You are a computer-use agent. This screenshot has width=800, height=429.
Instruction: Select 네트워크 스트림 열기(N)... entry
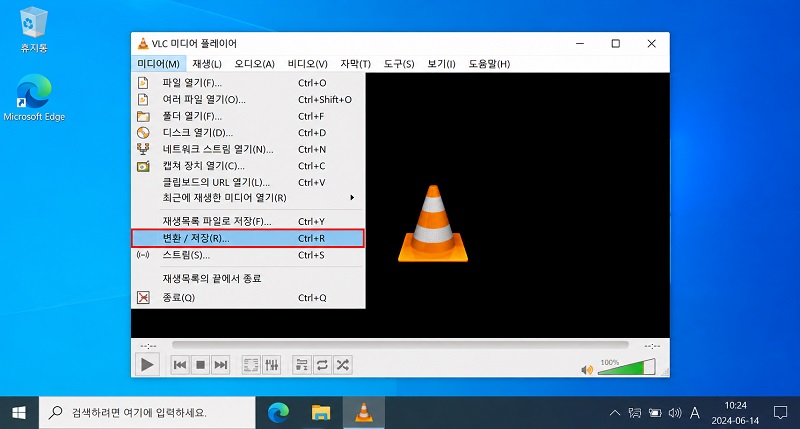click(x=248, y=149)
